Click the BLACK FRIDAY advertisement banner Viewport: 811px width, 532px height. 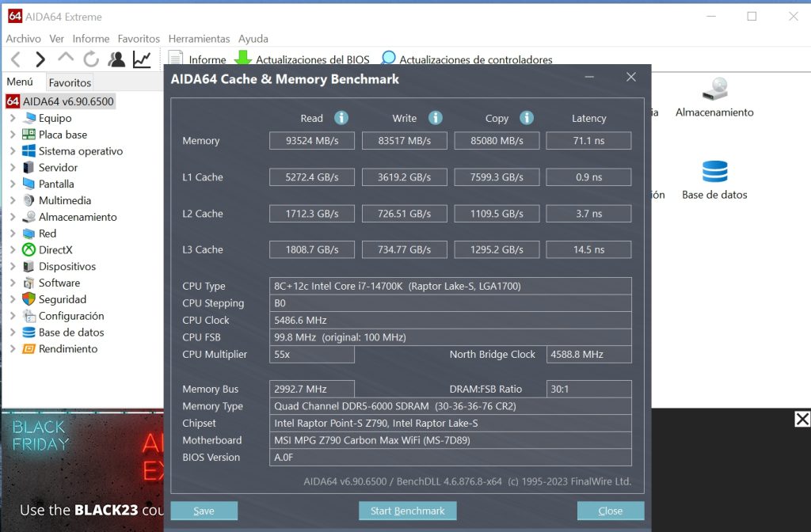pyautogui.click(x=82, y=470)
